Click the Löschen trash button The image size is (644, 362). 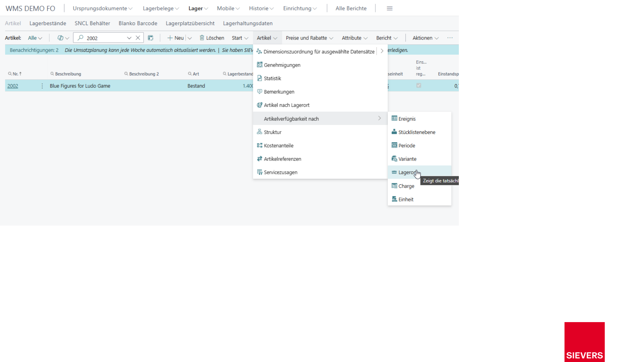tap(212, 38)
